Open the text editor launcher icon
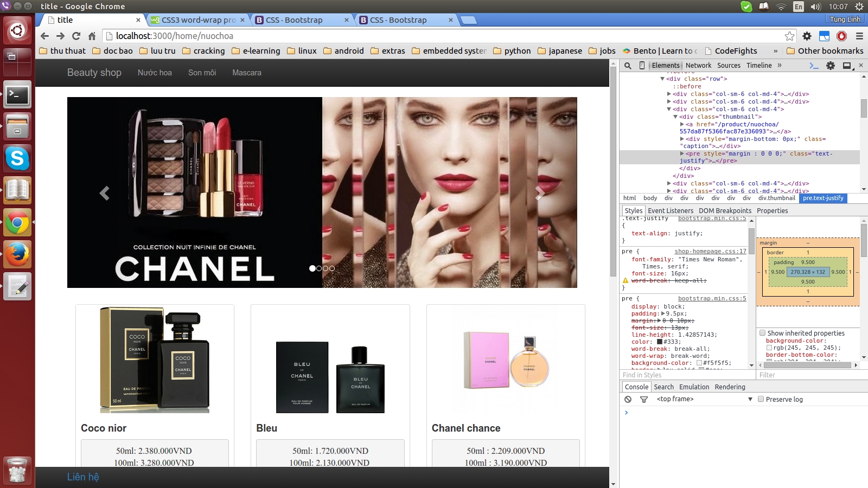The image size is (868, 488). pos(17,286)
